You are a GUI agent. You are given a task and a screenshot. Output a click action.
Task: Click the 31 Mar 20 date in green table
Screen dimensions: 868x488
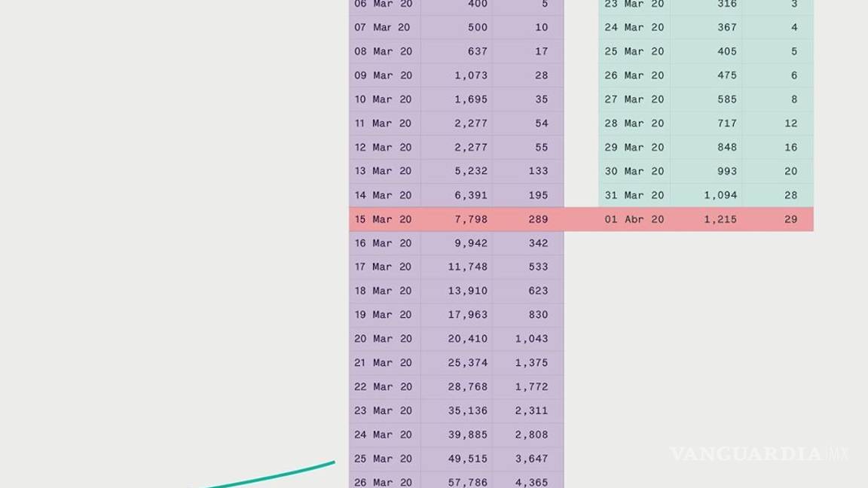(634, 195)
